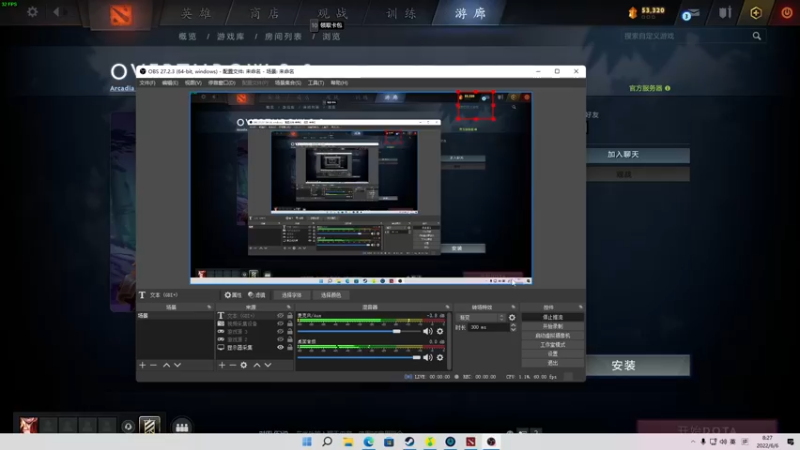Open OBS File menu

point(147,83)
